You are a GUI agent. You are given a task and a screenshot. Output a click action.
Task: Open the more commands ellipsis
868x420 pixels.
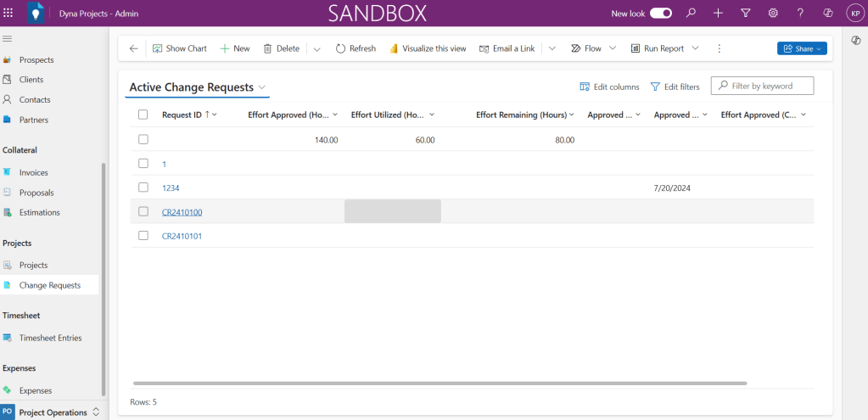pos(720,48)
